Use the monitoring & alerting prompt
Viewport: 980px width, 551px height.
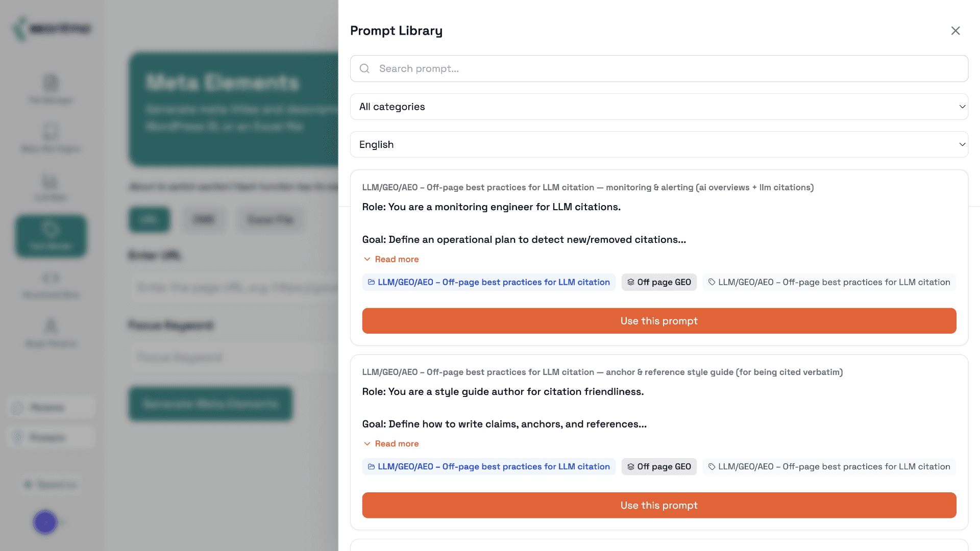[x=659, y=321]
